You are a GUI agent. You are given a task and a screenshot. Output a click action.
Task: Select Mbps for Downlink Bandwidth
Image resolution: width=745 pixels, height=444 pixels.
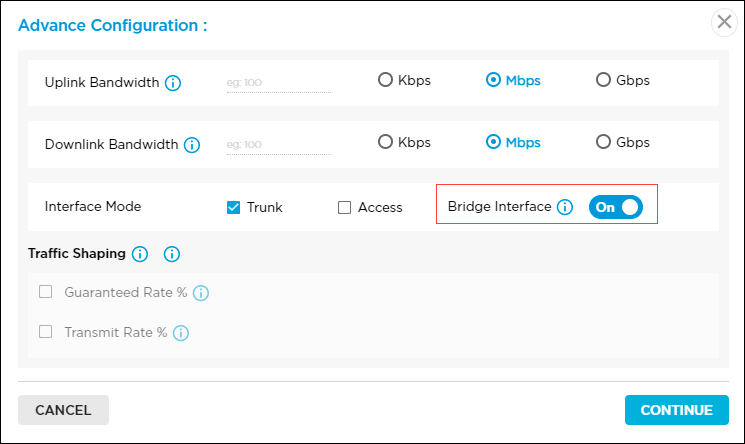point(493,142)
